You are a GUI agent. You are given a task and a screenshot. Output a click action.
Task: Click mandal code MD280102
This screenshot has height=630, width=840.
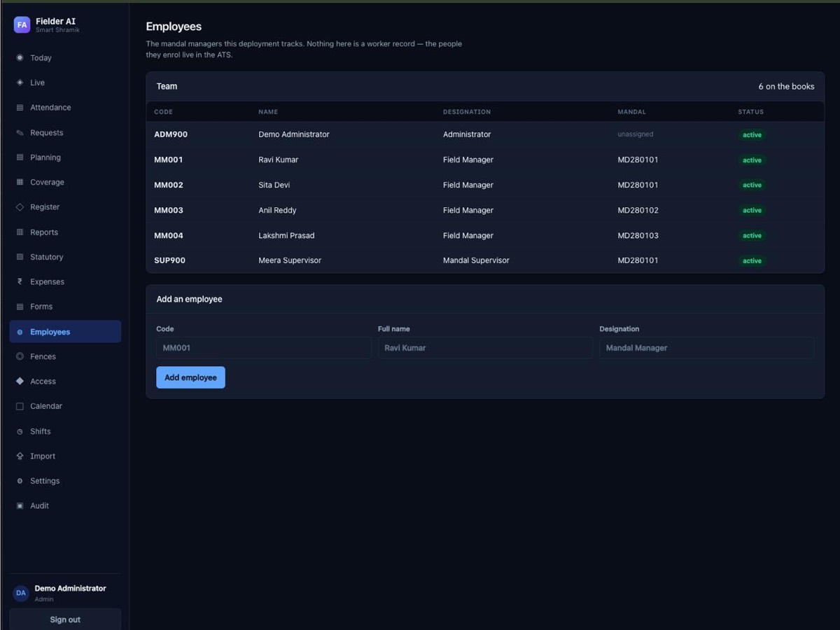tap(638, 210)
